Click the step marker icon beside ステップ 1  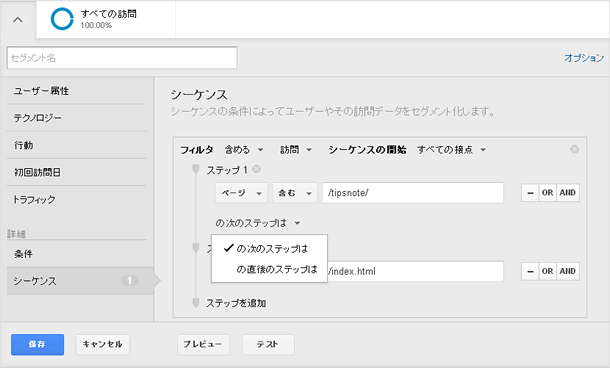(x=196, y=169)
